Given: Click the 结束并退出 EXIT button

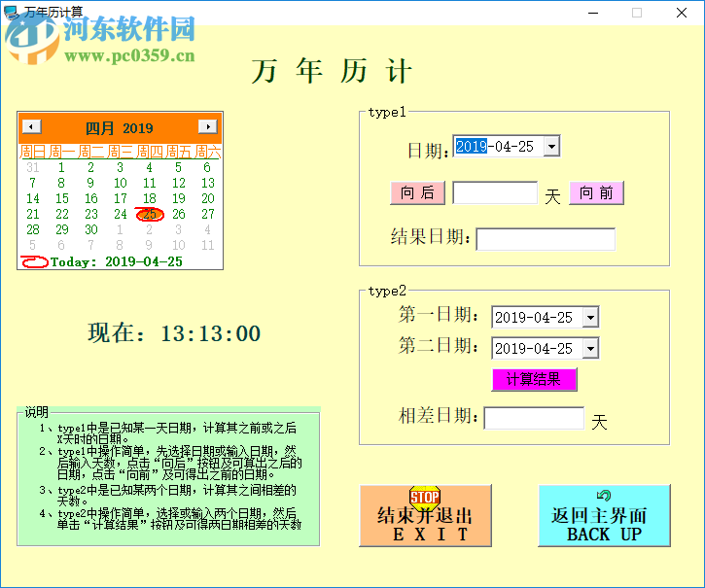Looking at the screenshot, I should point(425,515).
